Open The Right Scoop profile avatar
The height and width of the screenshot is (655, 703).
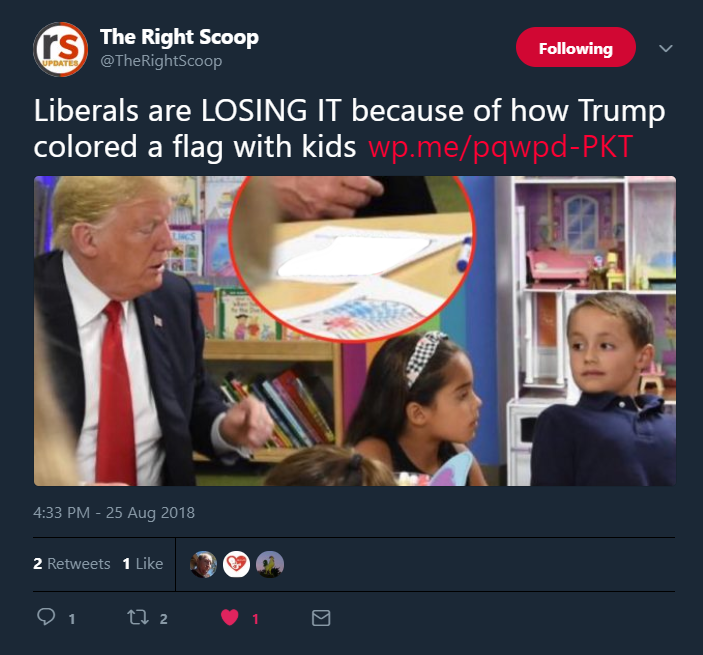pyautogui.click(x=61, y=49)
